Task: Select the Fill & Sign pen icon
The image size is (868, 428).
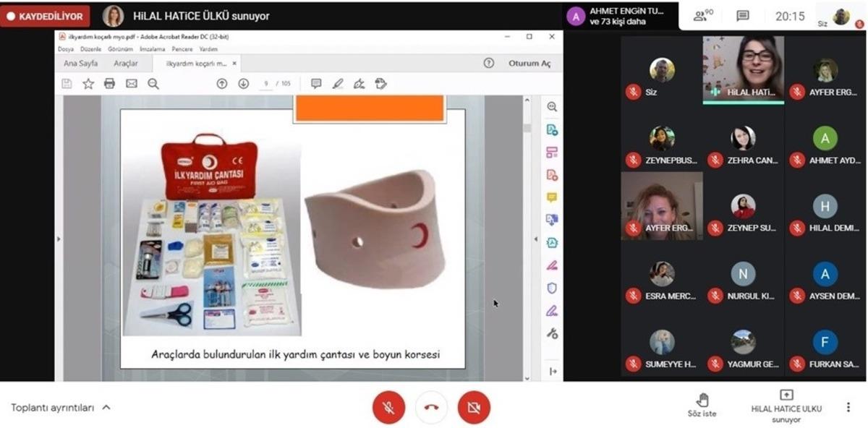Action: pos(339,83)
